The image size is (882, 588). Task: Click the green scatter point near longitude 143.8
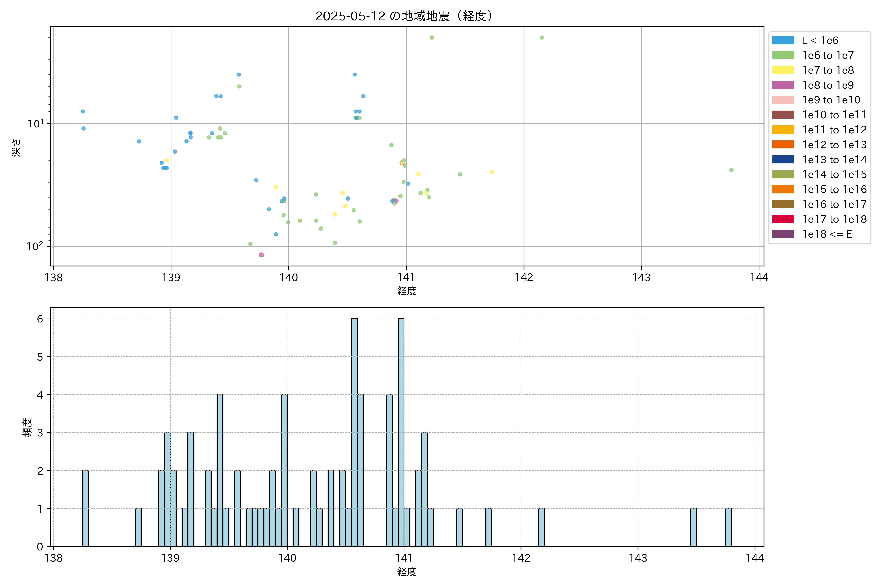pyautogui.click(x=731, y=170)
